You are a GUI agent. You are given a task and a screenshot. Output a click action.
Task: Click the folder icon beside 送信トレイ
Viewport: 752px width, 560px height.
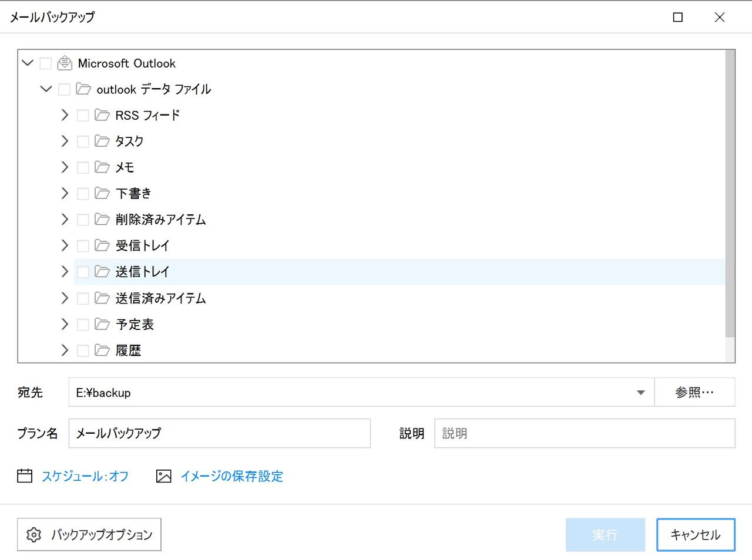(102, 272)
